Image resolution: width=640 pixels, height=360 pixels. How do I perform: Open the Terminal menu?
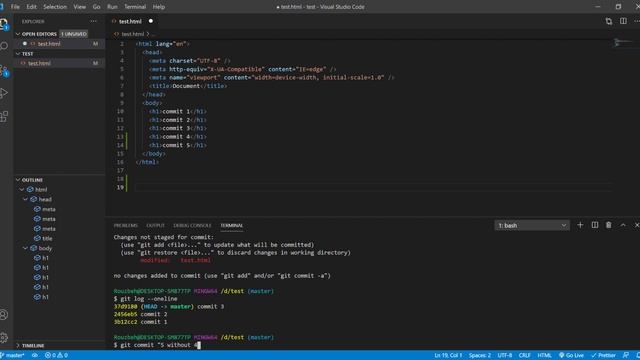[x=135, y=7]
